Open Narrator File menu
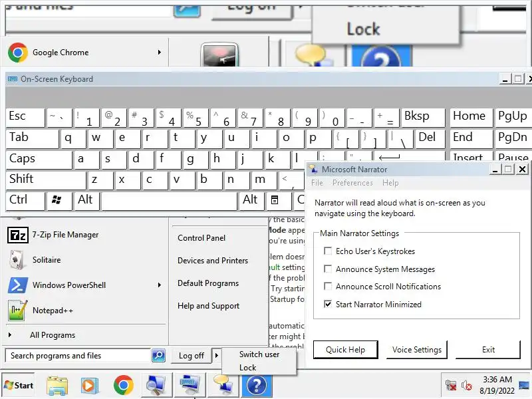 pyautogui.click(x=317, y=183)
